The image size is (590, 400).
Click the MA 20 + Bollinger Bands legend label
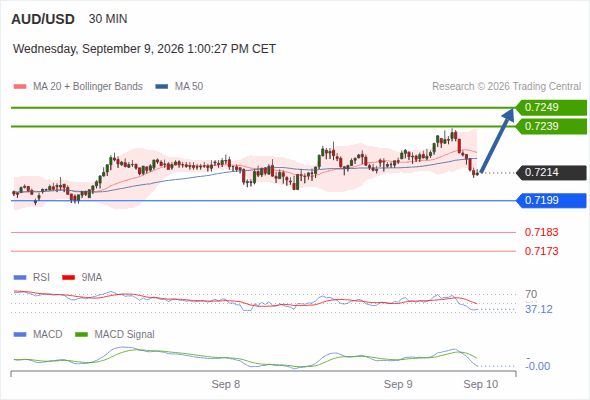pos(88,87)
